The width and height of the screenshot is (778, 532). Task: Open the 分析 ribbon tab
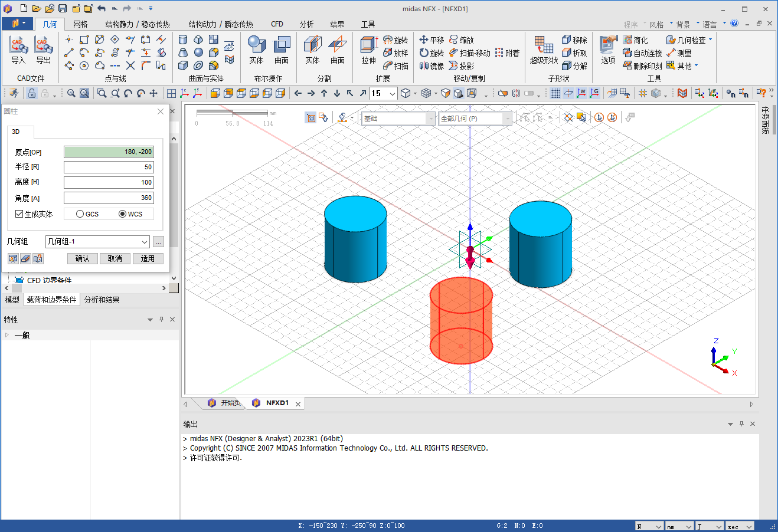306,24
